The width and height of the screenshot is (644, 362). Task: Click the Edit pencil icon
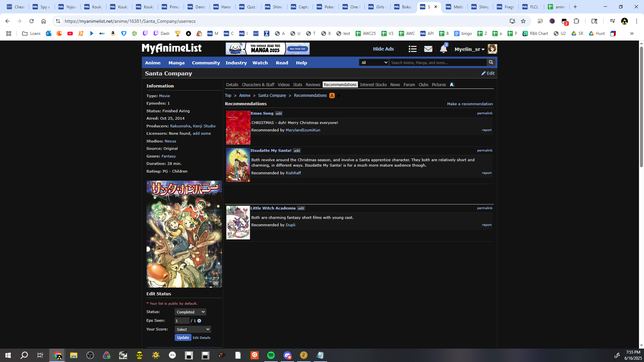tap(483, 73)
